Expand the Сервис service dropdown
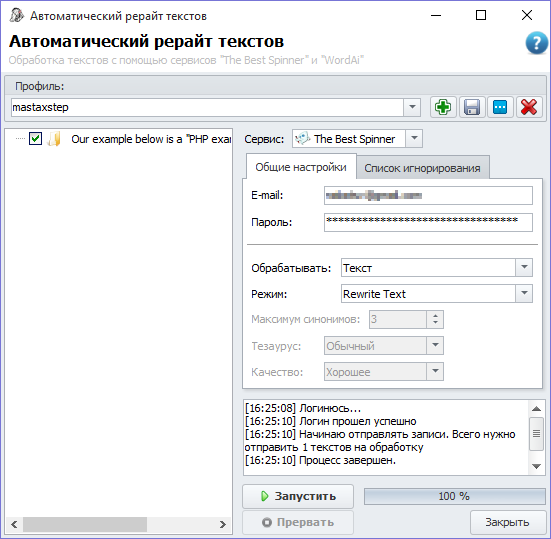Screen dimensions: 551x539 pos(414,138)
